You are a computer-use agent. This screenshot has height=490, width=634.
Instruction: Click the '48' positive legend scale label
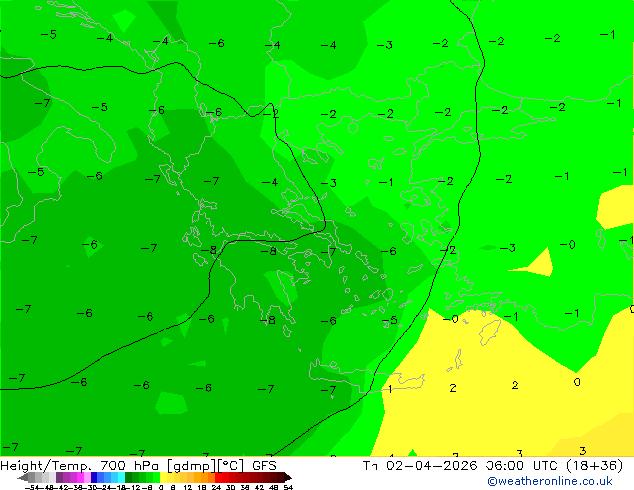[274, 487]
